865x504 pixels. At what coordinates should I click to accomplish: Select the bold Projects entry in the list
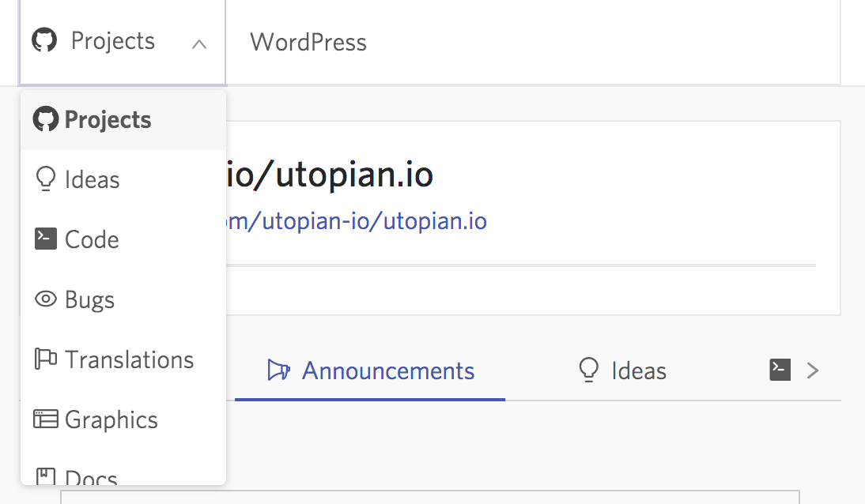tap(108, 120)
